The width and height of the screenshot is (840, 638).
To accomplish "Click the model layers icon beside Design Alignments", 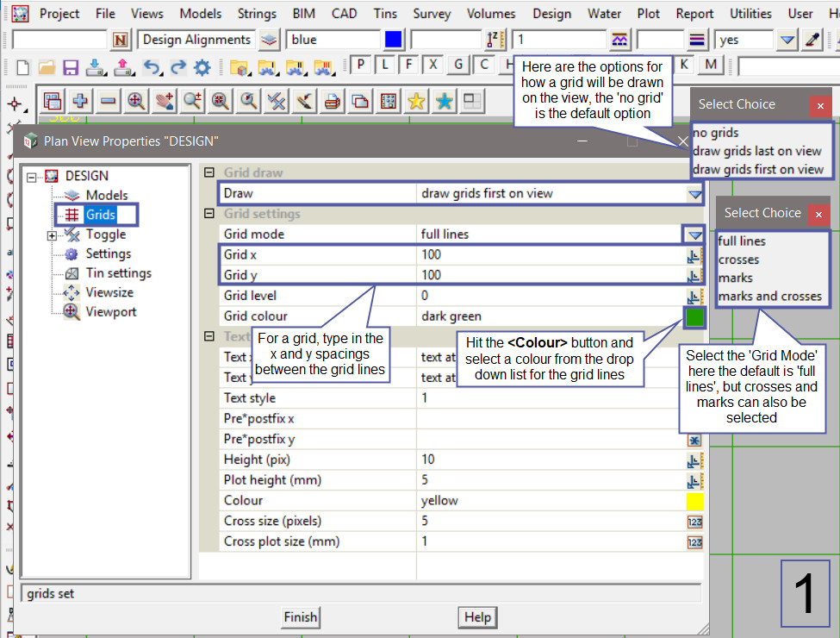I will point(270,40).
